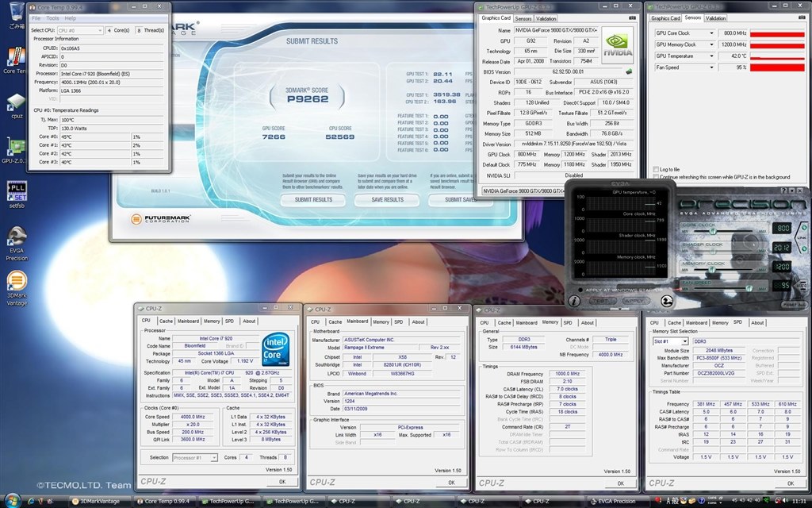Toggle lower Link indicator in EVGA Precision
Image resolution: width=812 pixels, height=508 pixels.
click(804, 248)
